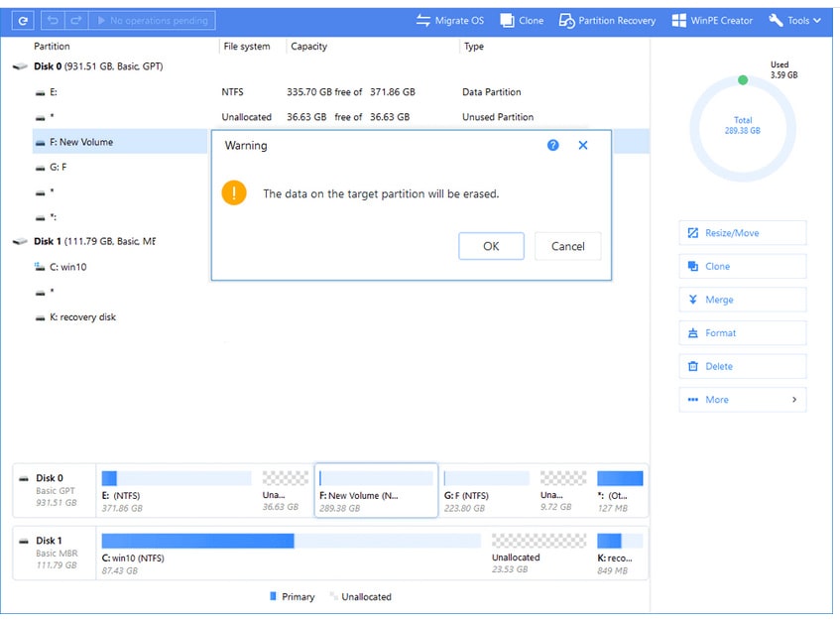Choose the Merge partition action
The height and width of the screenshot is (620, 840).
pyautogui.click(x=743, y=300)
